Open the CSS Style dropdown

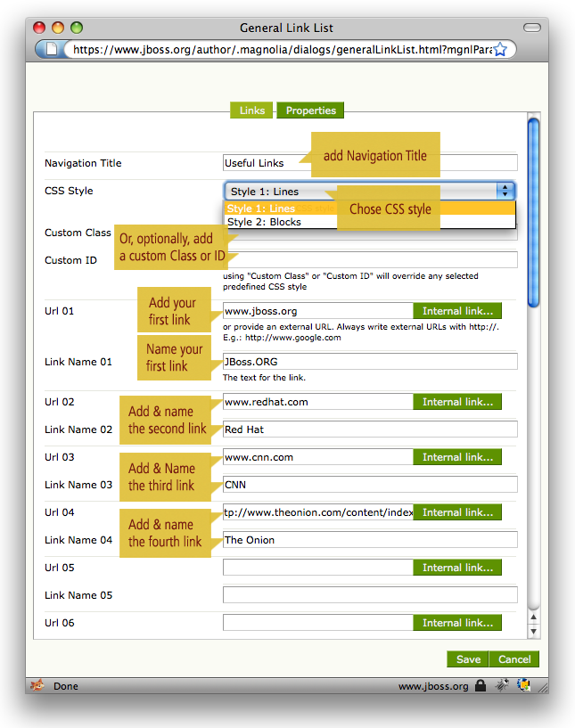pos(369,191)
